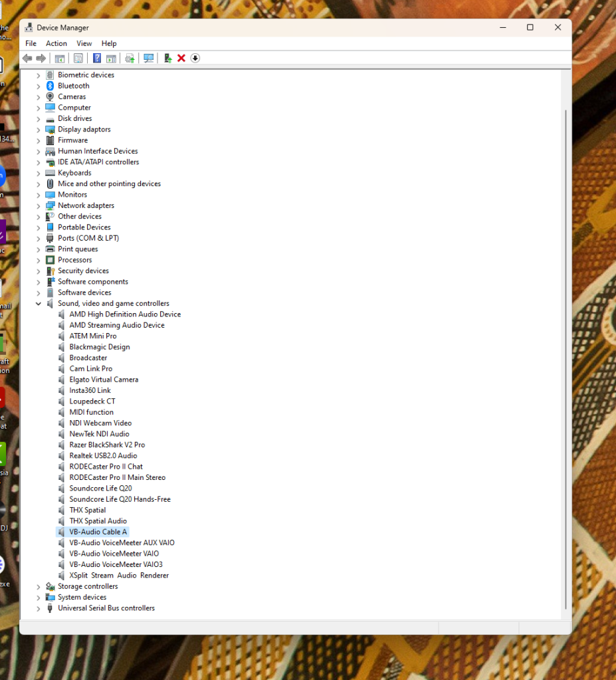Select the Software devices label
The height and width of the screenshot is (680, 616).
click(84, 292)
